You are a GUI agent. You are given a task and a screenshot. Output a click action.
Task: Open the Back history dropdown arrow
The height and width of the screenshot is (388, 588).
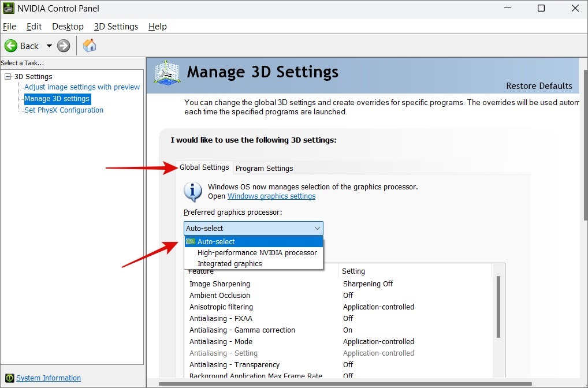pos(49,46)
